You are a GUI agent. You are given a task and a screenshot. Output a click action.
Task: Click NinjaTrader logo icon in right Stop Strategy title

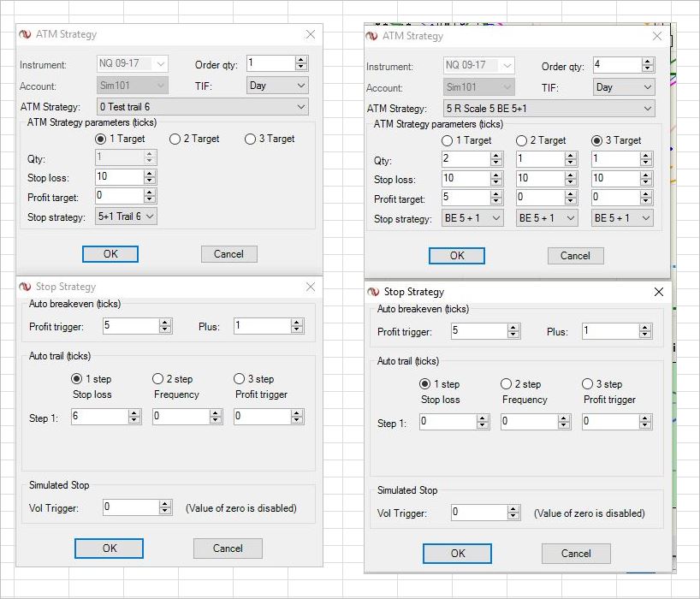point(373,292)
